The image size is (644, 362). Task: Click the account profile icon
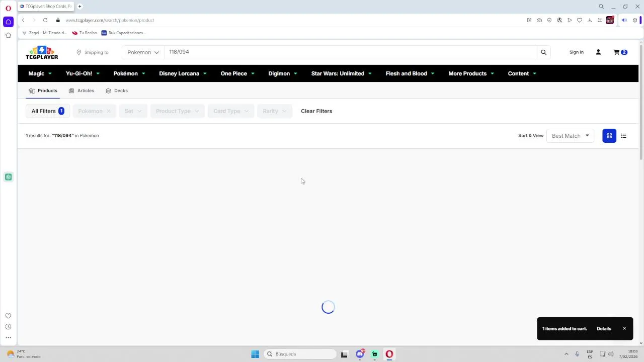pos(598,52)
